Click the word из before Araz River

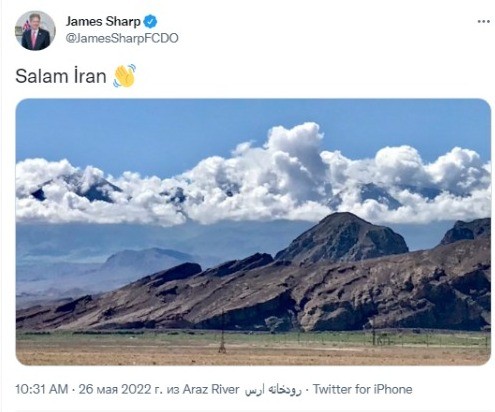(173, 389)
